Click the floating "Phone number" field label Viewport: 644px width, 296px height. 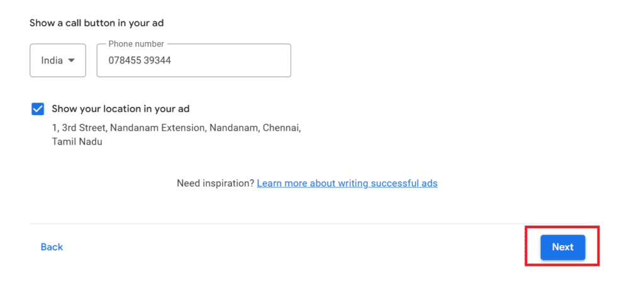pos(136,44)
